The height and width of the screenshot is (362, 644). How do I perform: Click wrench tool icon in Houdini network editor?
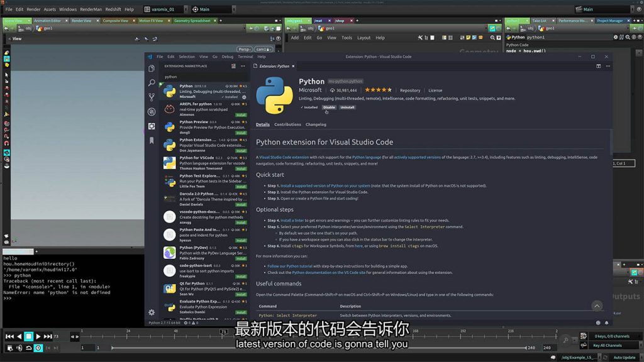click(x=420, y=38)
